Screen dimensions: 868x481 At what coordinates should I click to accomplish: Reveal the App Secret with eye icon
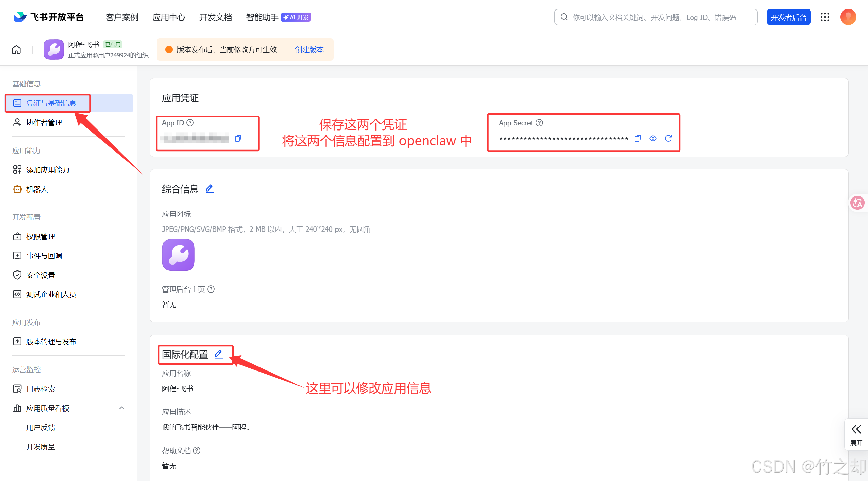coord(653,138)
